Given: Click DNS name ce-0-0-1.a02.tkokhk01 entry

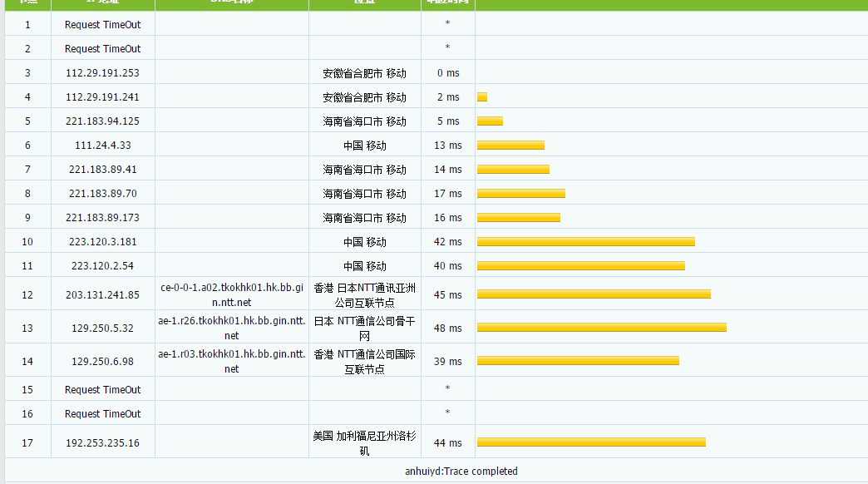Looking at the screenshot, I should click(232, 295).
